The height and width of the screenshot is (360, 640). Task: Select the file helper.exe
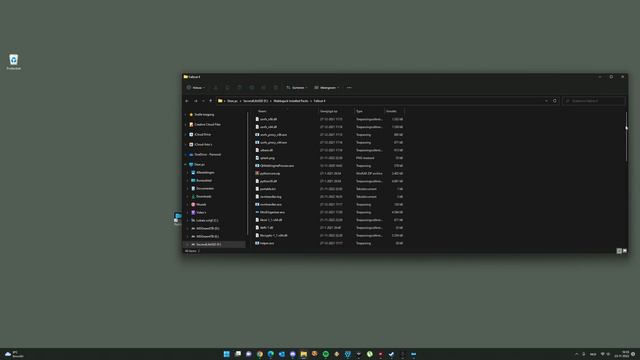[267, 243]
